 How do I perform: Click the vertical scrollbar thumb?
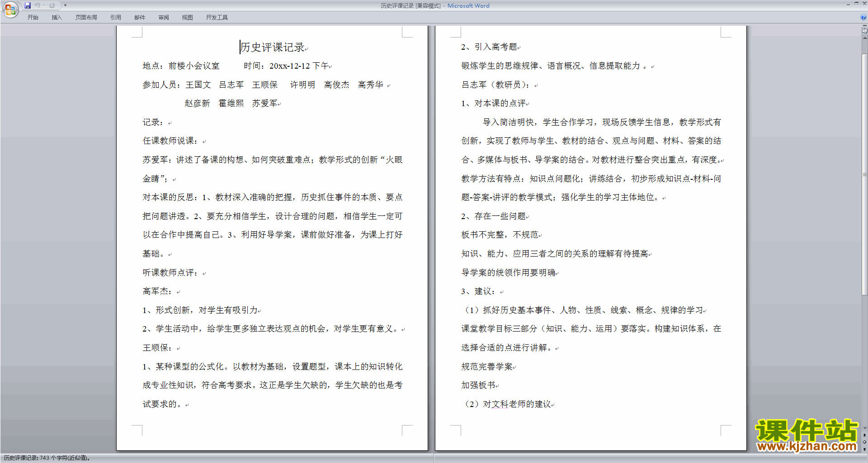864,174
